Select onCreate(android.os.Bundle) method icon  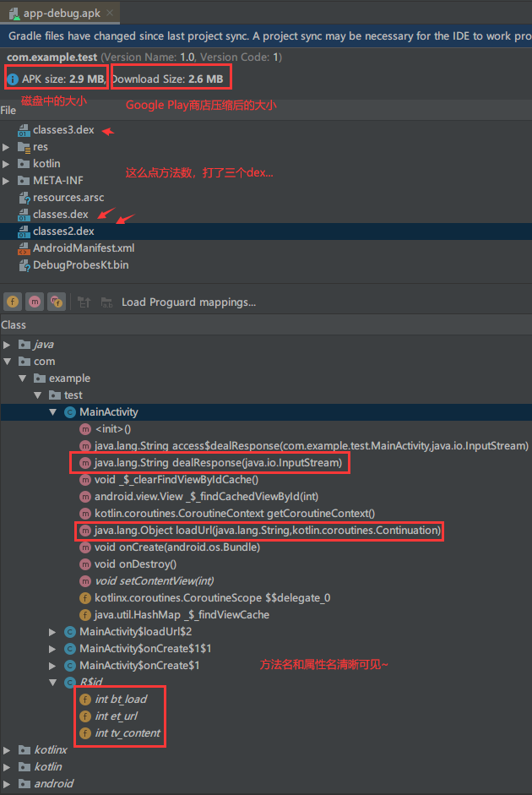point(85,547)
